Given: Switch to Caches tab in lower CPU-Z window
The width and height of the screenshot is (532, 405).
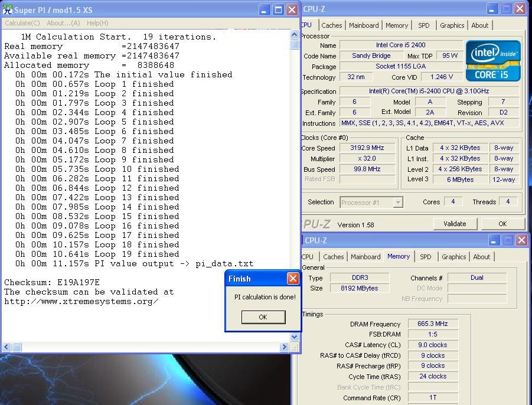Looking at the screenshot, I should click(333, 257).
